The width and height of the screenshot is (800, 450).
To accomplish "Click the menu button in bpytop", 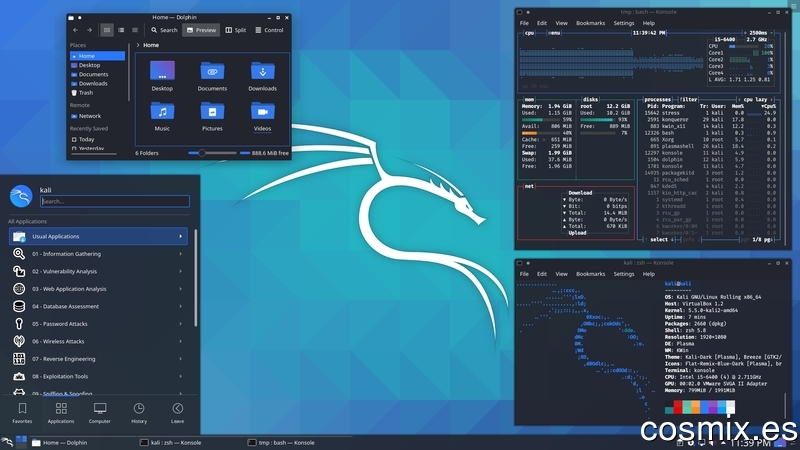I will pos(554,33).
